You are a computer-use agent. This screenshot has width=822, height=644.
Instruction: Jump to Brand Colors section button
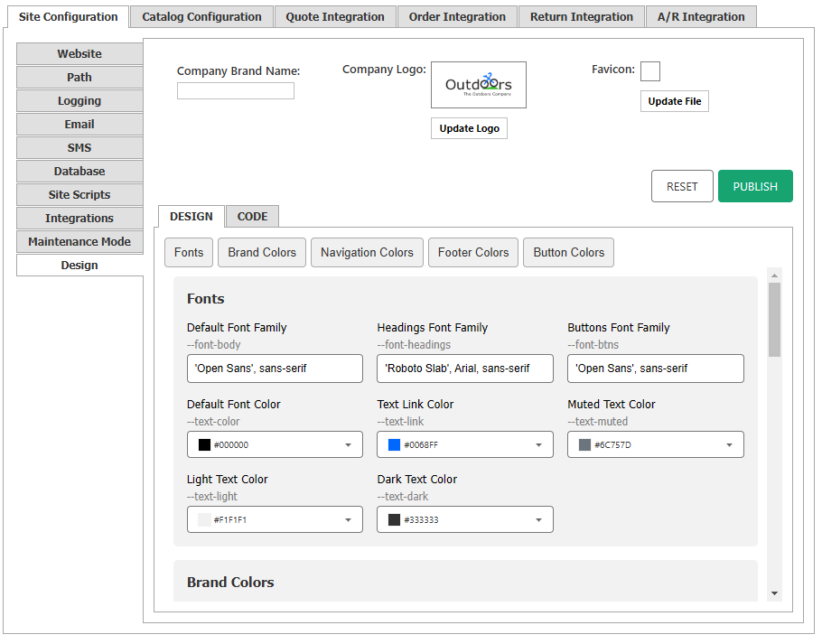click(262, 253)
